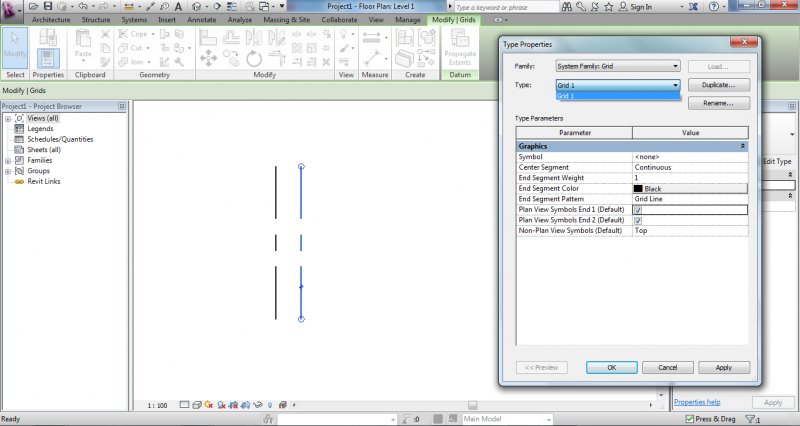Screen dimensions: 800x426
Task: Click the binoculars search icon in title bar
Action: 567,7
